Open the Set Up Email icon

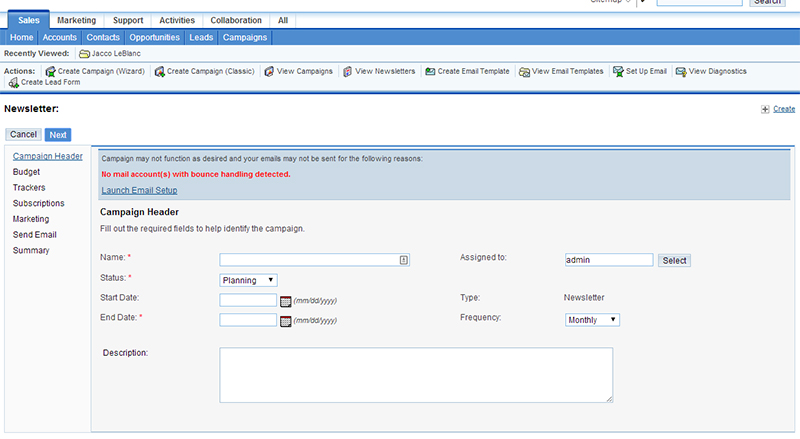pyautogui.click(x=618, y=72)
